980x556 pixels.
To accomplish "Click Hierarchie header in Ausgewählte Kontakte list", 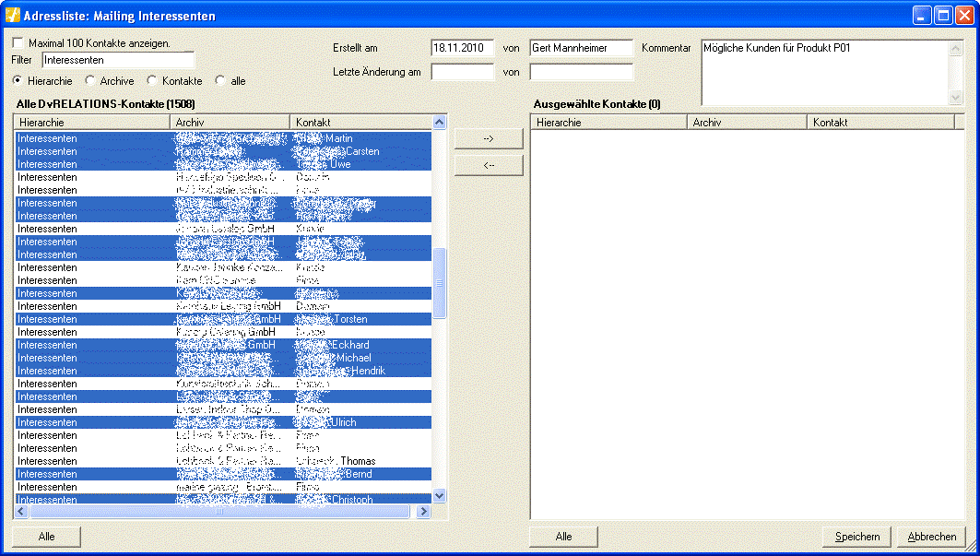I will [x=608, y=123].
